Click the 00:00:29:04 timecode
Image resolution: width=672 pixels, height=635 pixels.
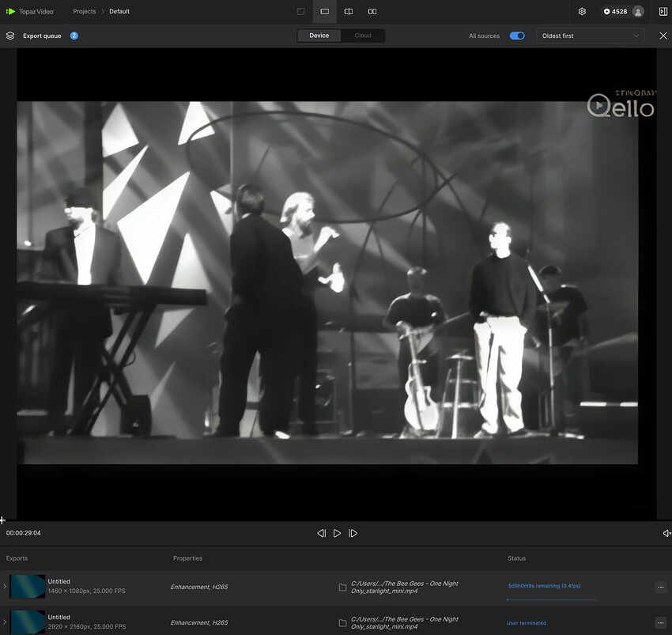[x=24, y=533]
